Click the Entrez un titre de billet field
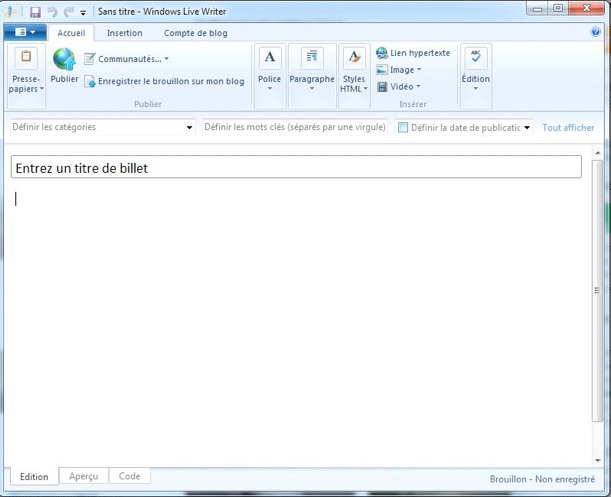Image resolution: width=611 pixels, height=497 pixels. tap(296, 167)
